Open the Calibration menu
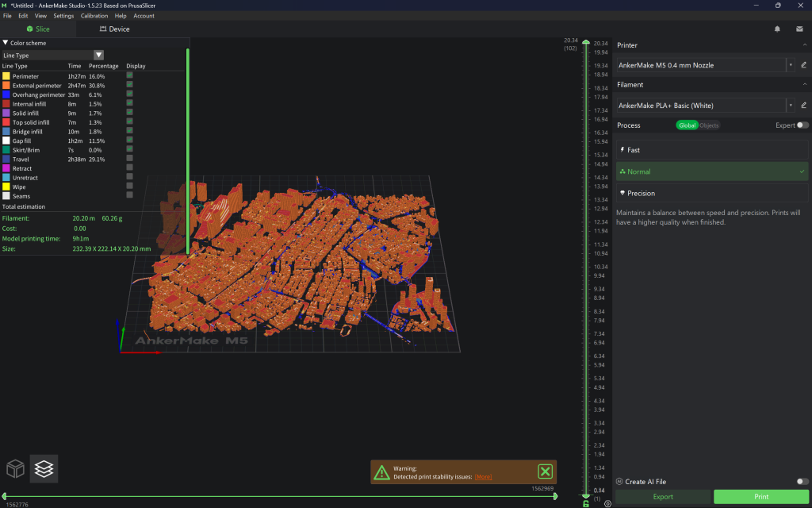812x508 pixels. [x=94, y=16]
